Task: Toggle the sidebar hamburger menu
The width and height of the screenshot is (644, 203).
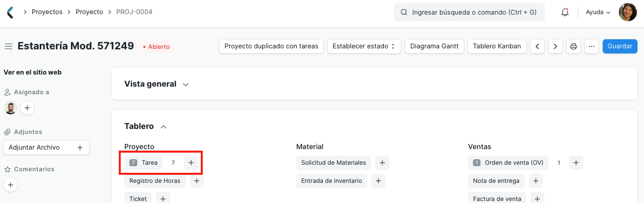Action: pyautogui.click(x=8, y=46)
